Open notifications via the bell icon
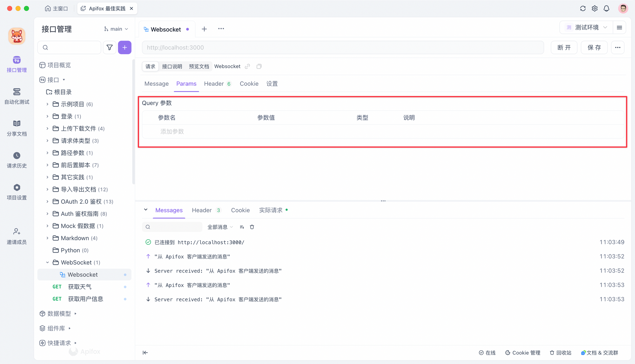The image size is (635, 364). (606, 9)
